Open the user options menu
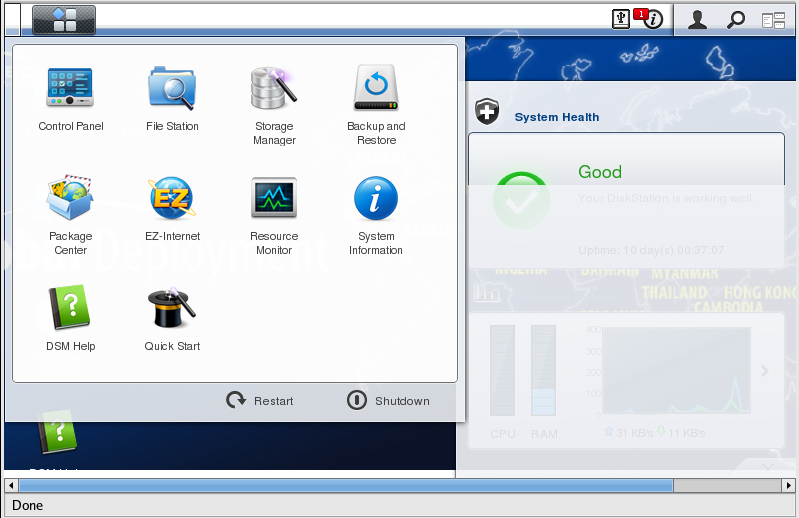Image resolution: width=799 pixels, height=518 pixels. [x=697, y=20]
